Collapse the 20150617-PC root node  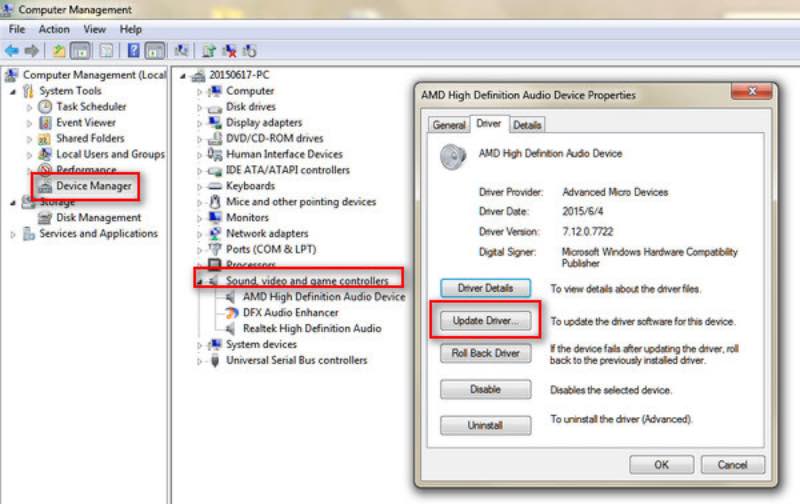point(183,76)
